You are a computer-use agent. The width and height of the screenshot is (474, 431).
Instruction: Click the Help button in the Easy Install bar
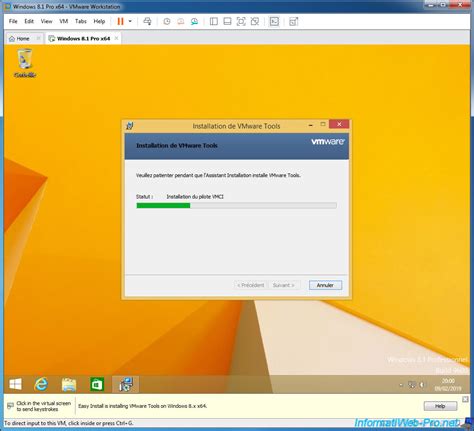[x=440, y=406]
